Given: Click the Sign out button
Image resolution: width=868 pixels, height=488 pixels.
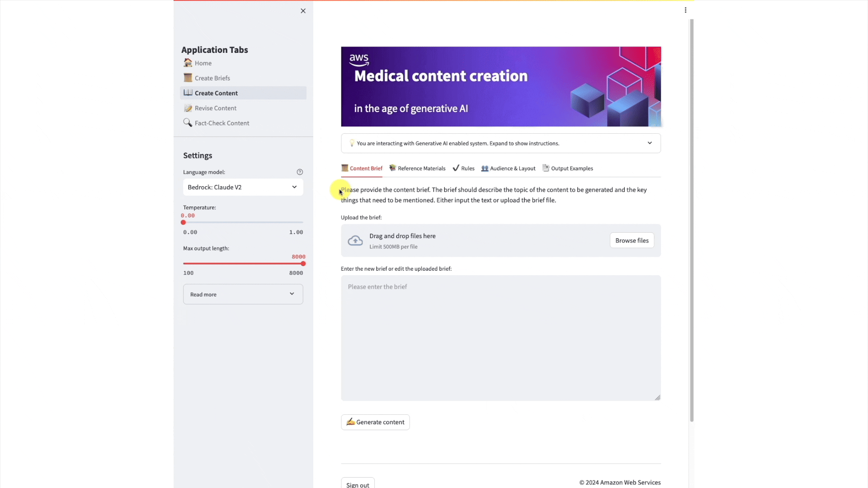Looking at the screenshot, I should point(358,484).
